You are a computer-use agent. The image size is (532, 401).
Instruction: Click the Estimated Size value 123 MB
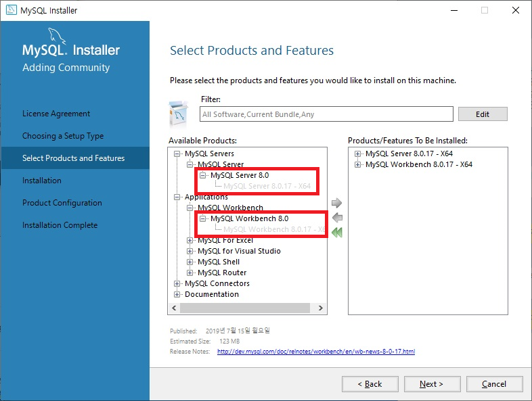click(229, 341)
